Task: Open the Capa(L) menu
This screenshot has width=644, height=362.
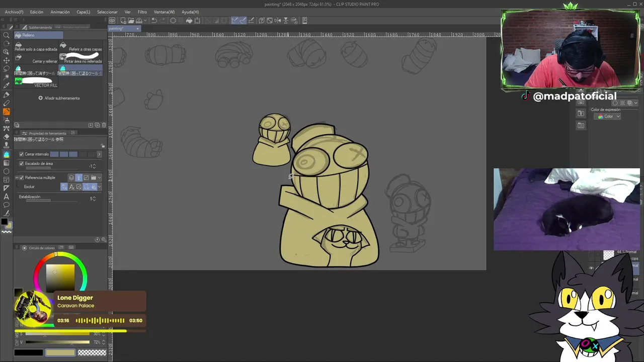Action: [84, 12]
